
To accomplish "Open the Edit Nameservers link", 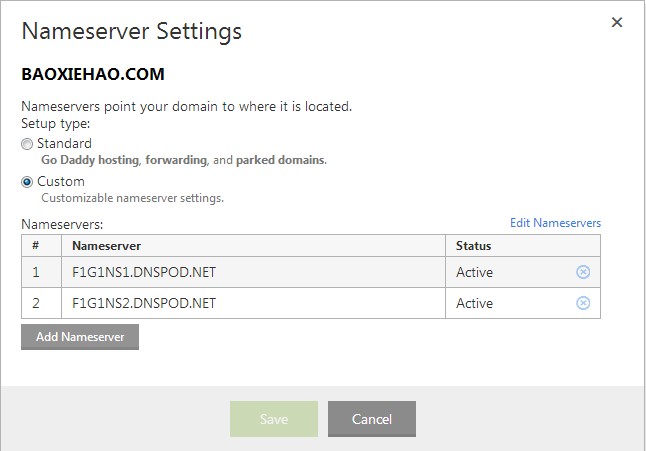I will (555, 223).
